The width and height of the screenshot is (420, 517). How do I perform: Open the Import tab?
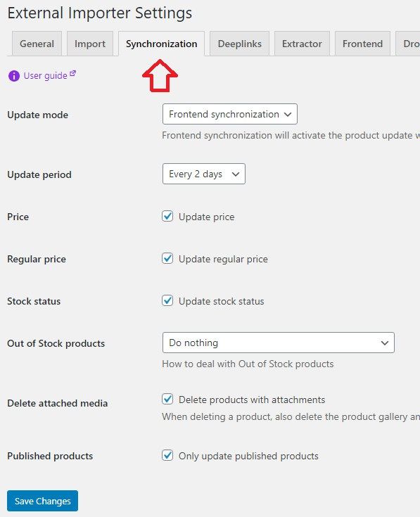[x=90, y=44]
